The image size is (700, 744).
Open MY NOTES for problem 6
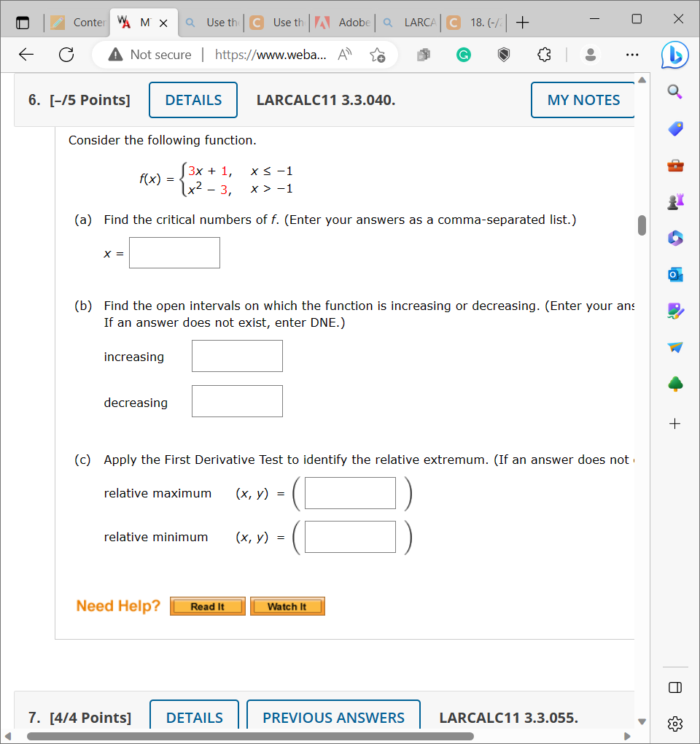coord(582,100)
